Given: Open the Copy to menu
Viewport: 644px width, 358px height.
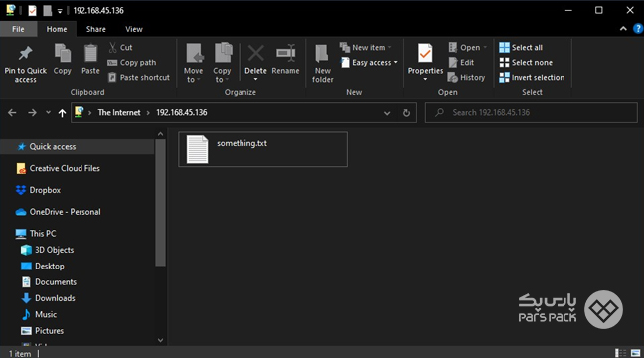Looking at the screenshot, I should click(222, 63).
